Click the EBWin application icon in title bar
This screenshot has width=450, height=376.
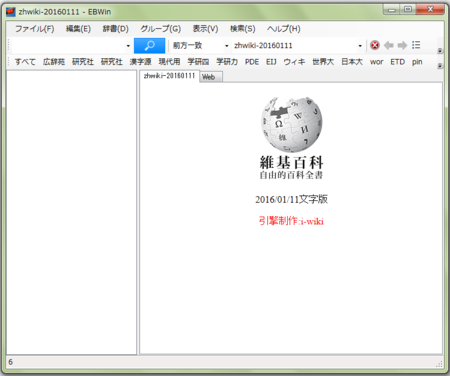(11, 12)
